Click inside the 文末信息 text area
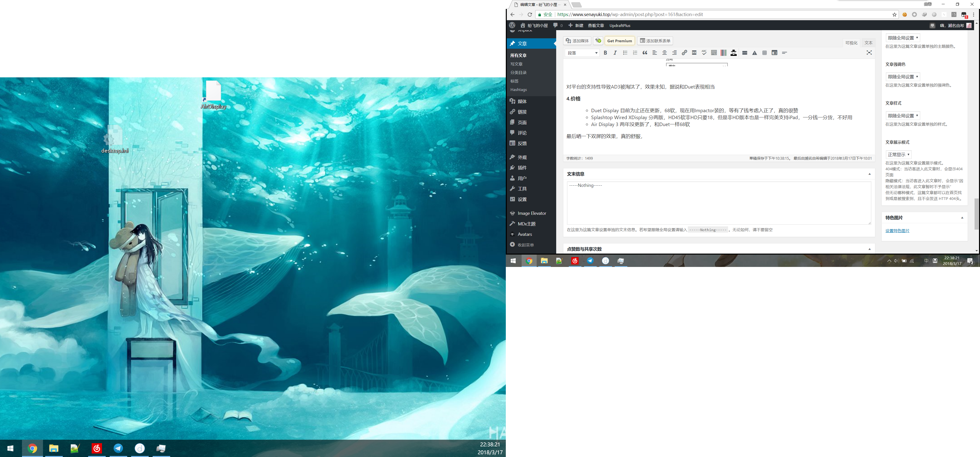This screenshot has height=457, width=980. click(x=719, y=203)
